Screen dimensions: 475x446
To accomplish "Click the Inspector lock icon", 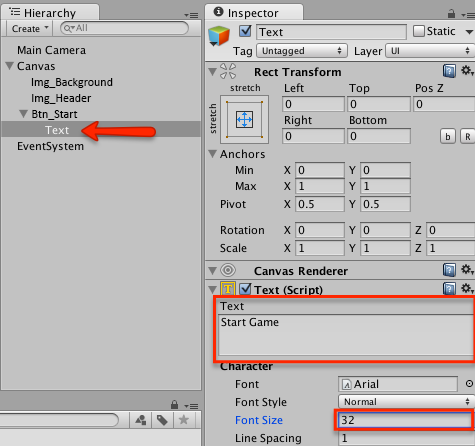I will 451,13.
